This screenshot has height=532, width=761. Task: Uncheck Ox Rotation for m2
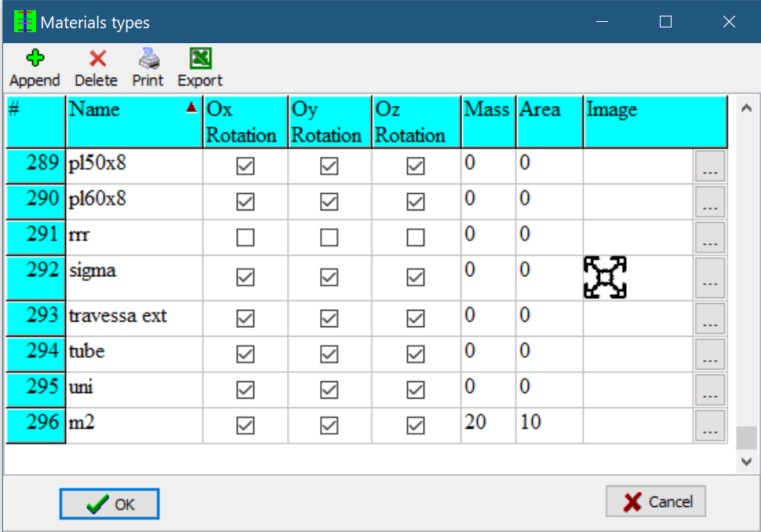click(x=246, y=425)
